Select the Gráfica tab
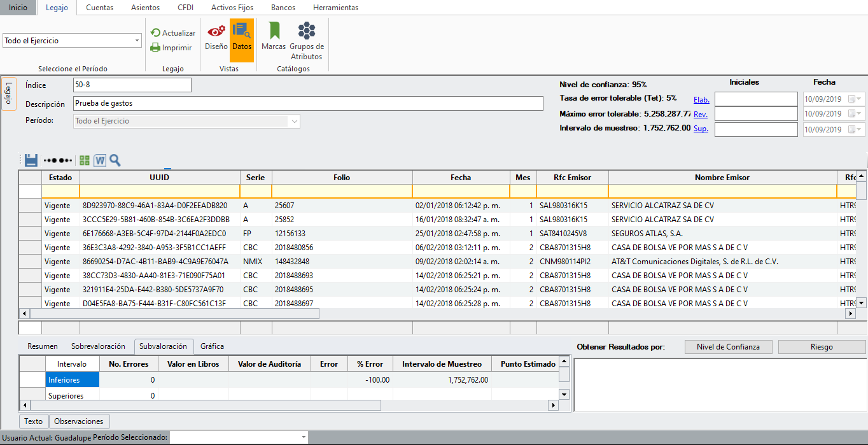Screen dimensions: 868x445 coord(212,346)
